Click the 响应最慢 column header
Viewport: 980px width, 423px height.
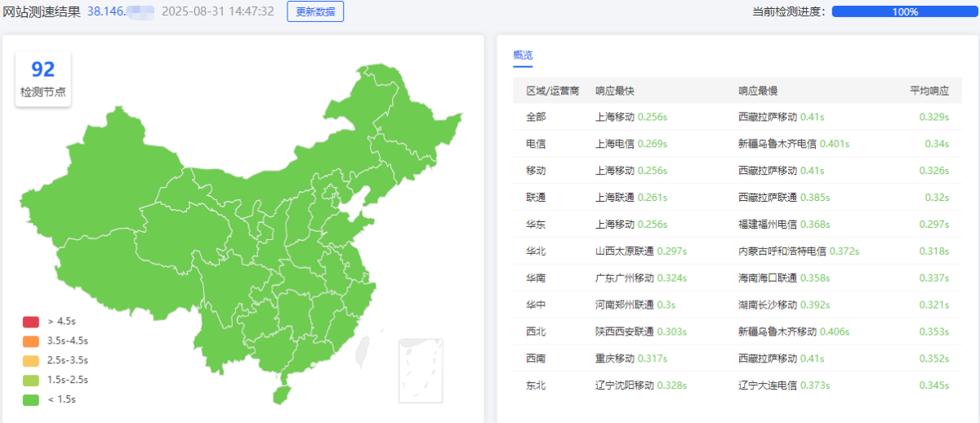coord(758,91)
